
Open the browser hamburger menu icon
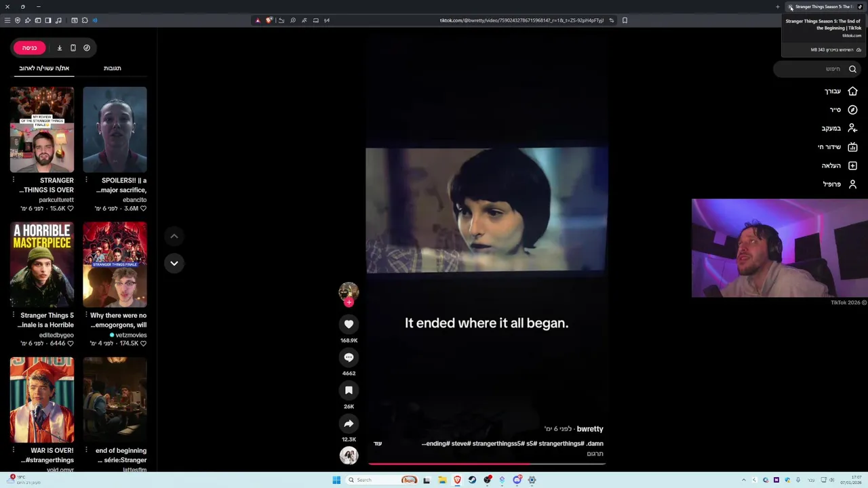coord(7,20)
